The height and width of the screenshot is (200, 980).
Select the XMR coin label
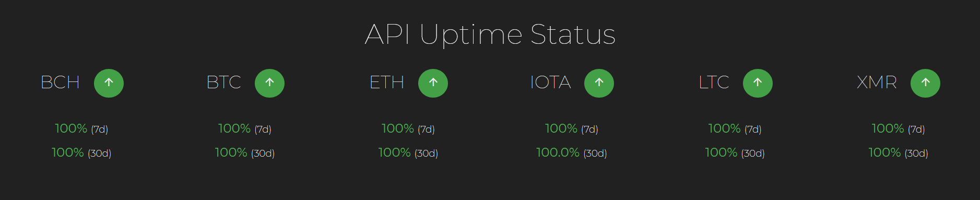tap(877, 83)
